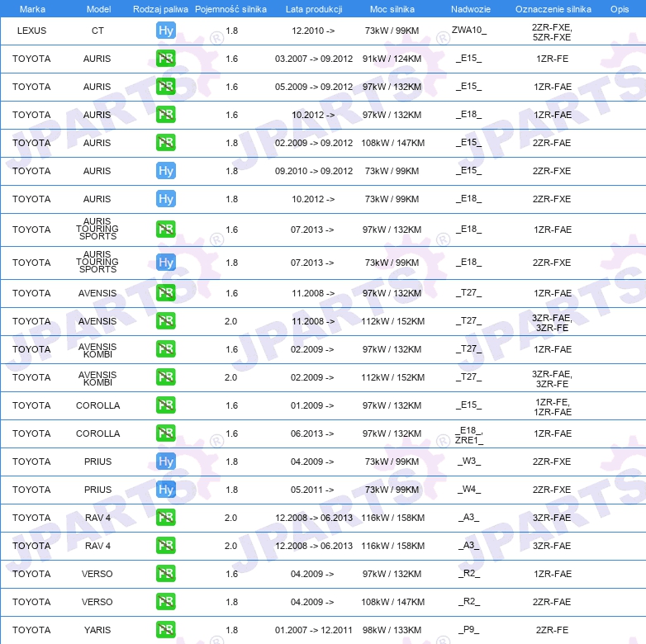
Task: Select the CT model cell
Action: pos(97,31)
